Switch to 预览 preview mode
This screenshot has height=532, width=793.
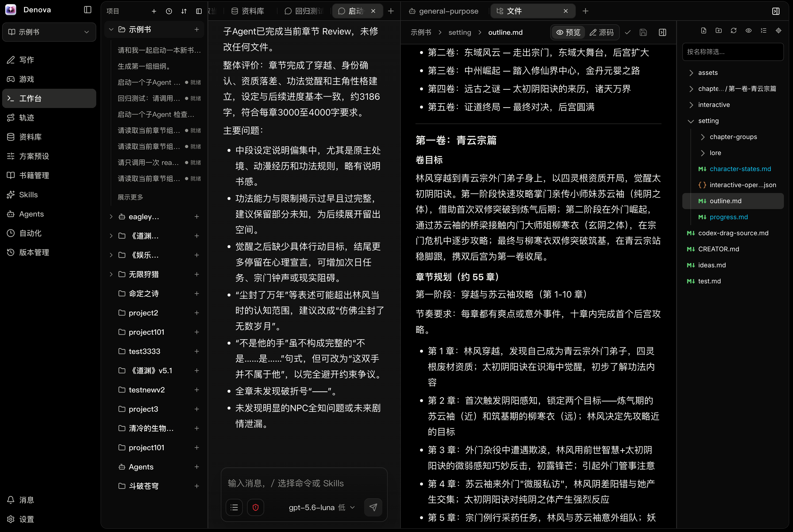(568, 32)
